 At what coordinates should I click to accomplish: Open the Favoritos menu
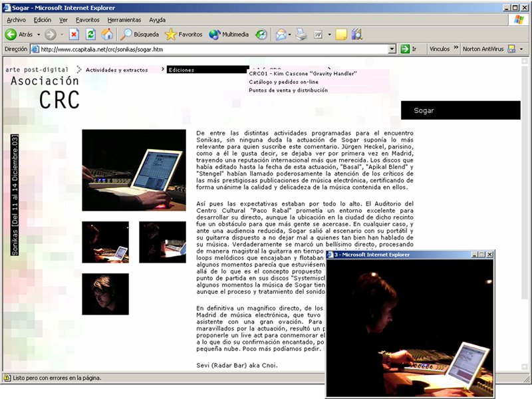pyautogui.click(x=88, y=20)
